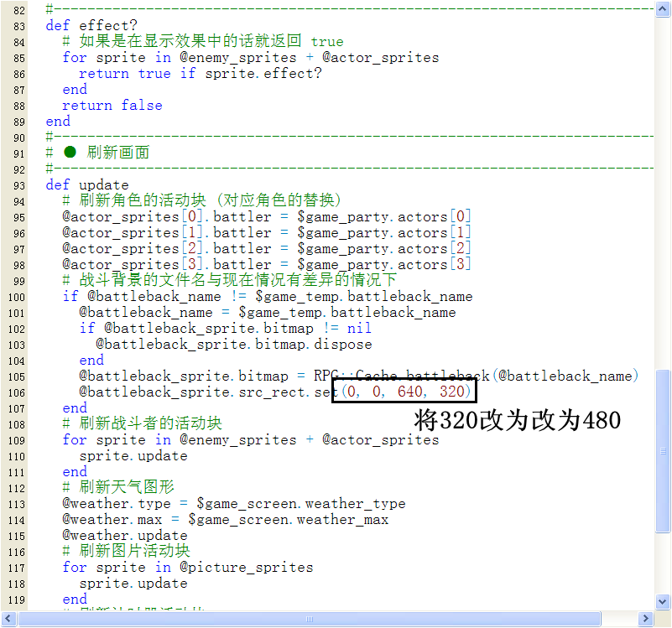Click the 'return false' statement
Screen dimensions: 672x628
coord(112,106)
